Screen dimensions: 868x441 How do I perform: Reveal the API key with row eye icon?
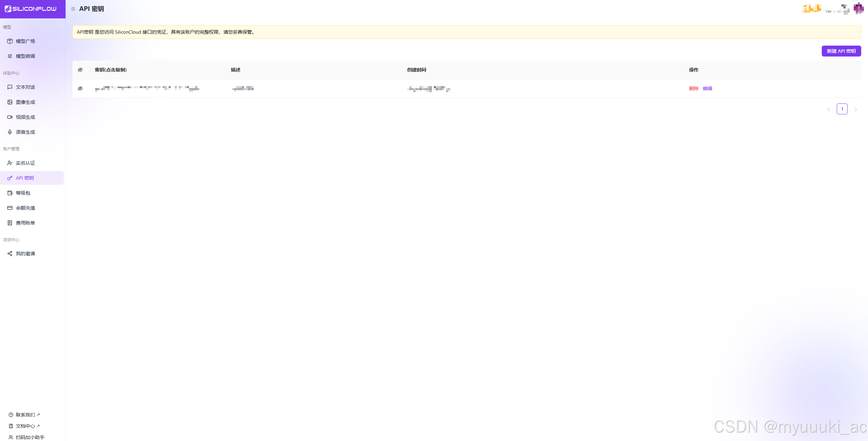click(80, 88)
